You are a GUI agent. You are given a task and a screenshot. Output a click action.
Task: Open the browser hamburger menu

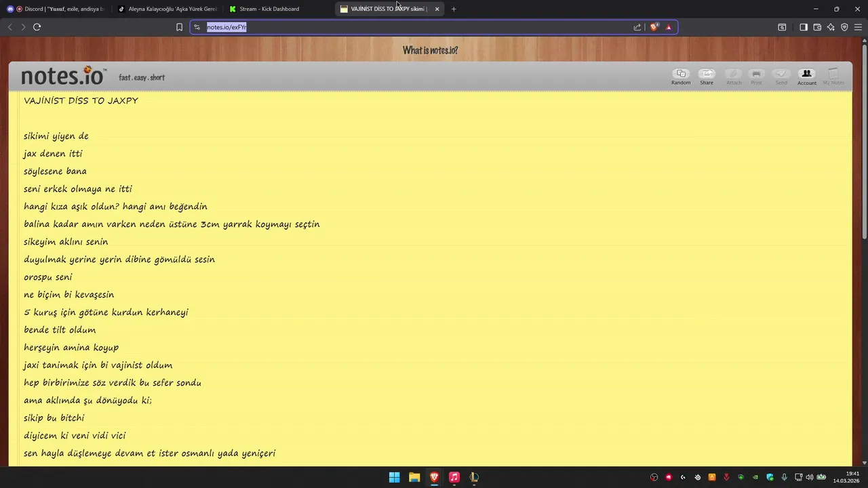tap(859, 27)
